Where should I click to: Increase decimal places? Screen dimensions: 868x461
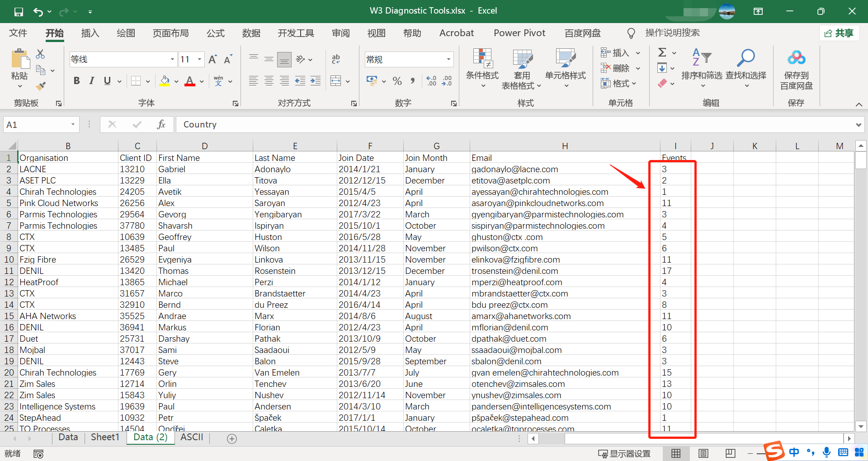(431, 81)
